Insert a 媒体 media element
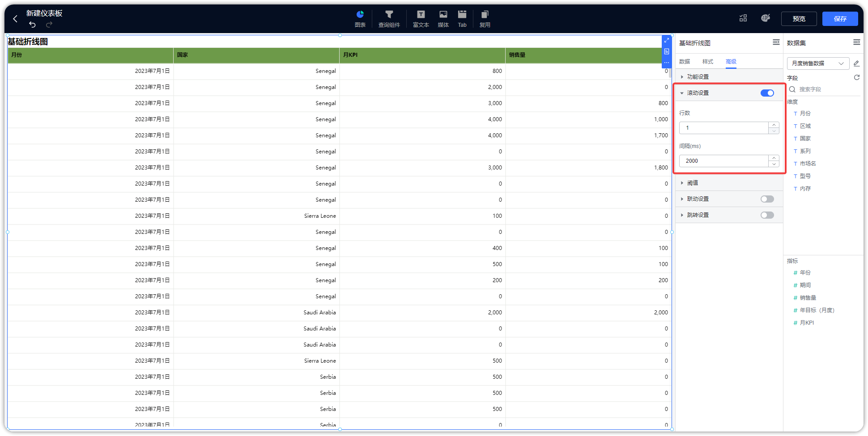868x436 pixels. coord(443,19)
